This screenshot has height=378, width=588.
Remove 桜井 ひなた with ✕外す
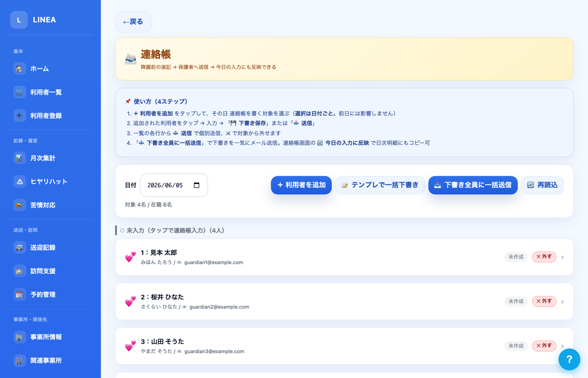click(544, 301)
